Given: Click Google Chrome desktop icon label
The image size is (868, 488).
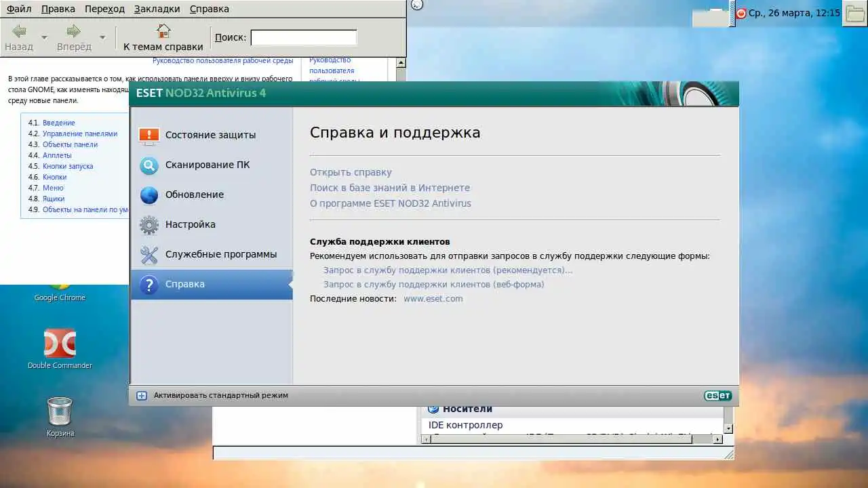Looking at the screenshot, I should (x=60, y=298).
